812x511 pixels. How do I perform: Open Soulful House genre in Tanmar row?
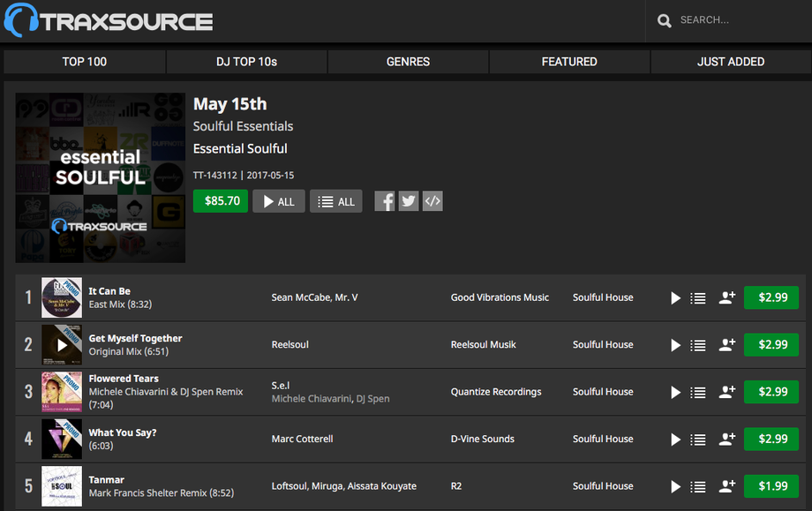[x=603, y=486]
